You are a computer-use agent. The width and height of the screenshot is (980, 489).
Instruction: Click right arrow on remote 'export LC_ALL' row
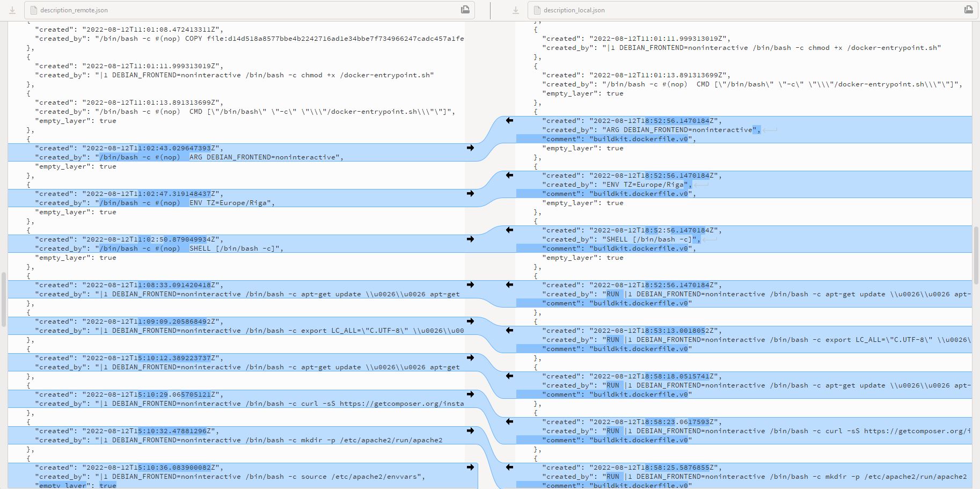tap(470, 322)
